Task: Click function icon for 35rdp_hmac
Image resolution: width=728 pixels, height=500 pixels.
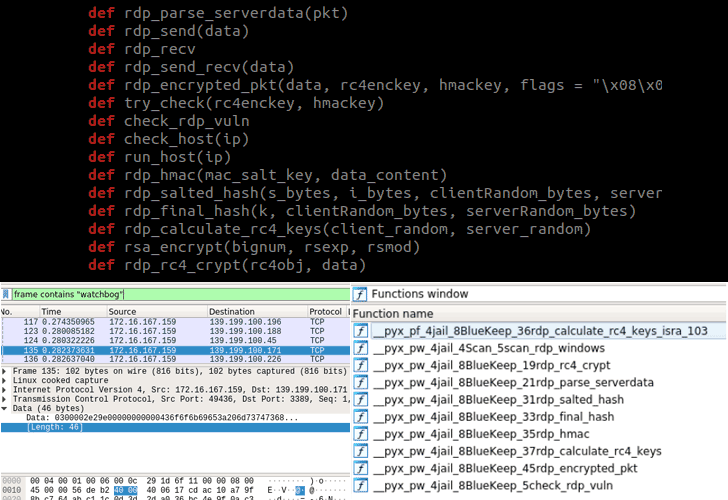Action: coord(361,434)
